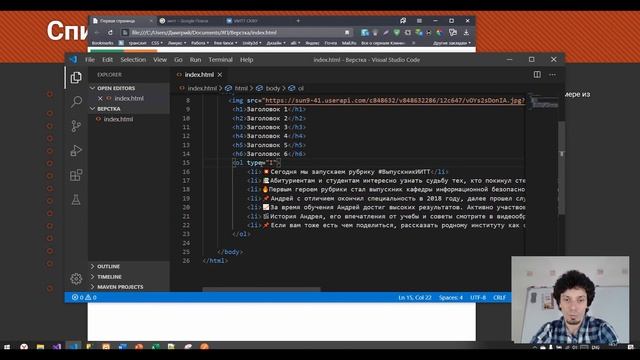Reload the page in the browser window
Viewport: 640px width, 360px height.
click(x=110, y=32)
